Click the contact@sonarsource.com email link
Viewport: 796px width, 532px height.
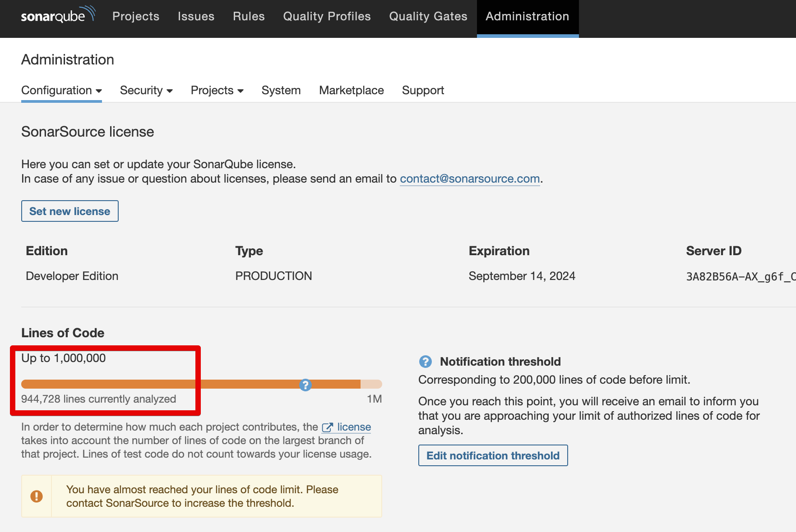pyautogui.click(x=470, y=179)
